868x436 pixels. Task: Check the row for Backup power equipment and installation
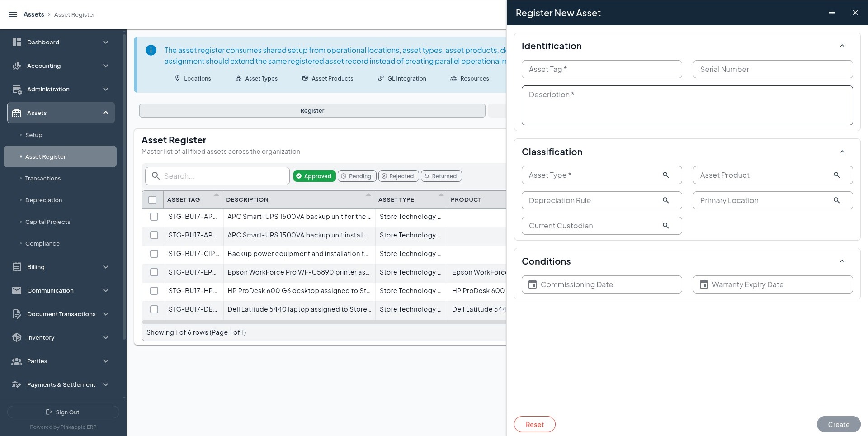coord(154,254)
